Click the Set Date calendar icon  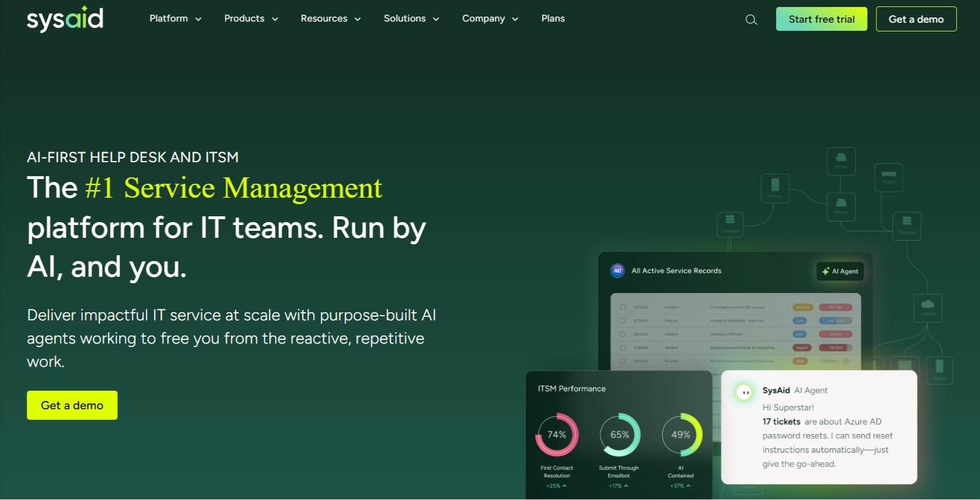point(846,361)
